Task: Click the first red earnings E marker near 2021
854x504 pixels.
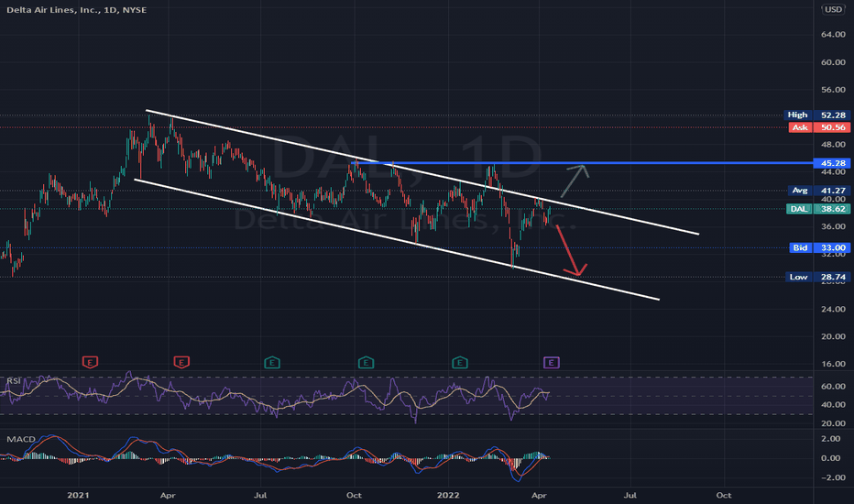Action: pos(91,362)
